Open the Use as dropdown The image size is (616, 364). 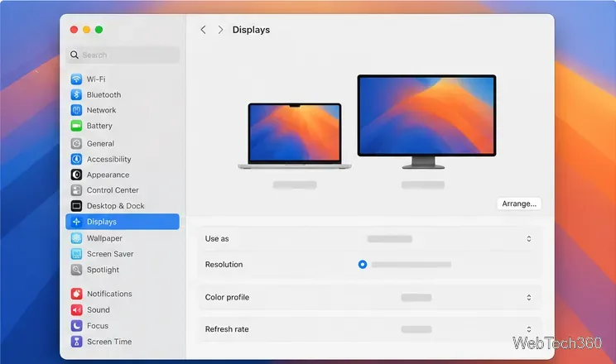[529, 239]
